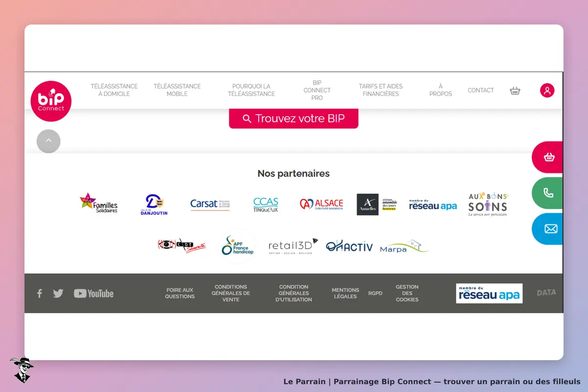Click the Marpa partner logo
The image size is (588, 392).
click(x=404, y=246)
